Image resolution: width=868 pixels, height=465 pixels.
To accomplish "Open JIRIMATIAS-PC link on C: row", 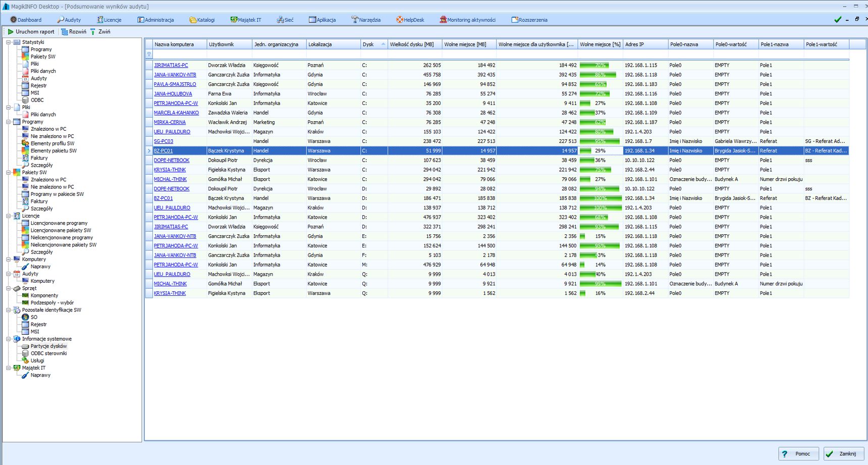I will (x=171, y=65).
